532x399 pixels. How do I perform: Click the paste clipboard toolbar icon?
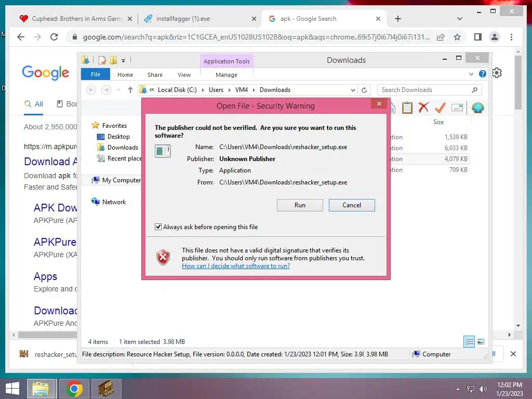pyautogui.click(x=407, y=108)
